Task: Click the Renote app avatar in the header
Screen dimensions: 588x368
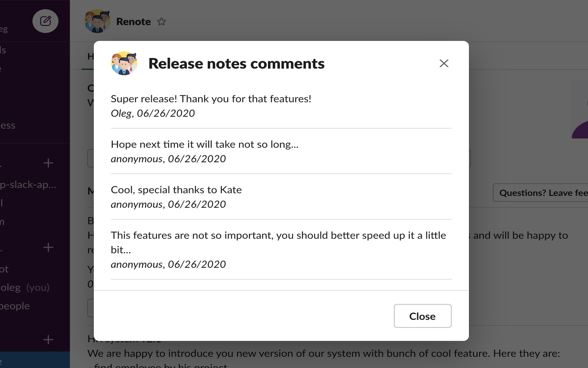Action: click(98, 21)
